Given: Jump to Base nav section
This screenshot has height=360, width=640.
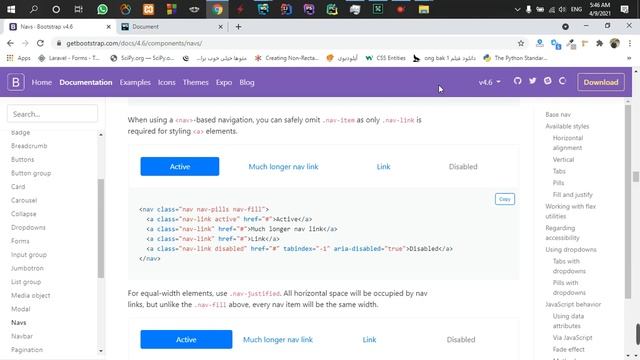Looking at the screenshot, I should coord(558,115).
